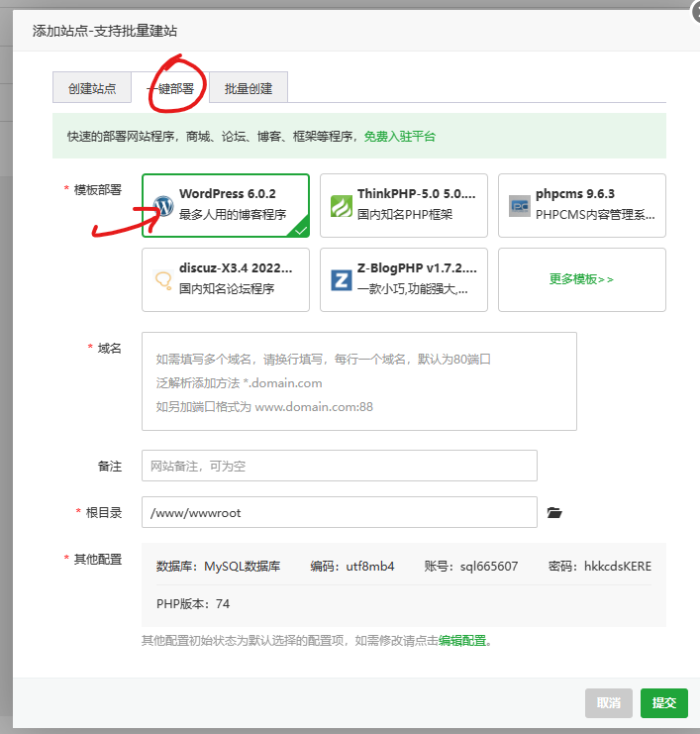The image size is (700, 734).
Task: Switch to the 批量创建 tab
Action: click(249, 88)
